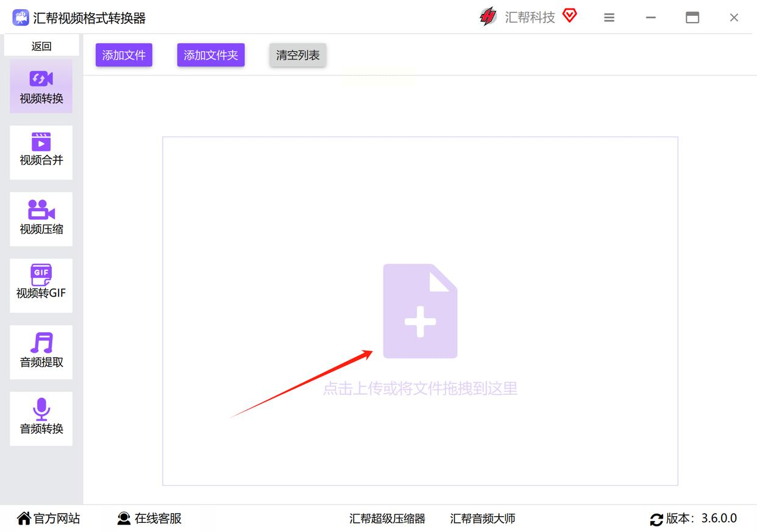The height and width of the screenshot is (532, 757).
Task: Click the refresh update icon near 版本
Action: [x=656, y=520]
